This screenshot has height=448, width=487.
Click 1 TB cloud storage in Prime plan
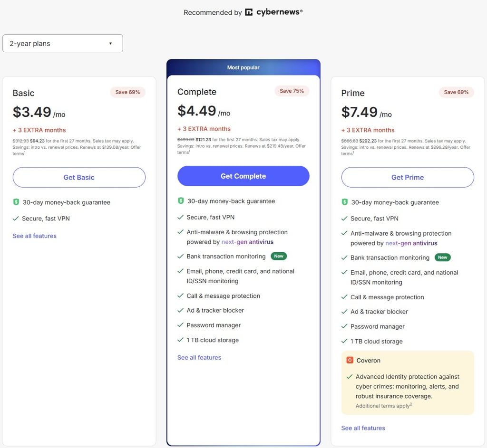[x=377, y=341]
